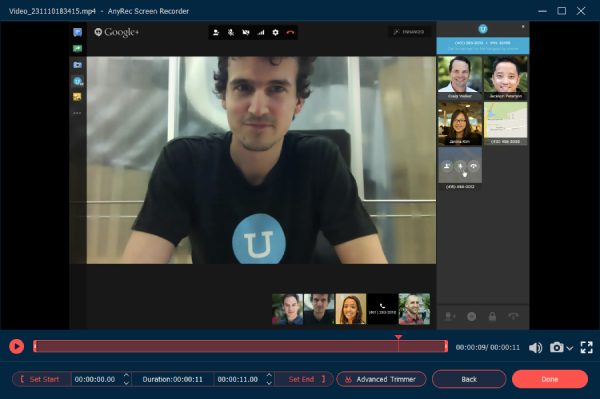Screen dimensions: 600x399
Task: Click the Done button
Action: [x=549, y=379]
